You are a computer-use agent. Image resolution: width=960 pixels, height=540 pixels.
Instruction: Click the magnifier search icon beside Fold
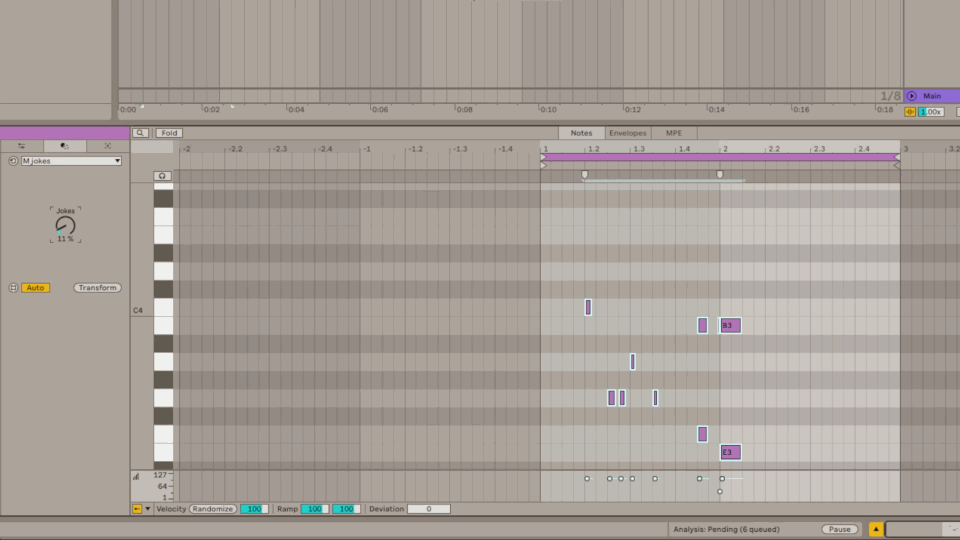[x=141, y=133]
